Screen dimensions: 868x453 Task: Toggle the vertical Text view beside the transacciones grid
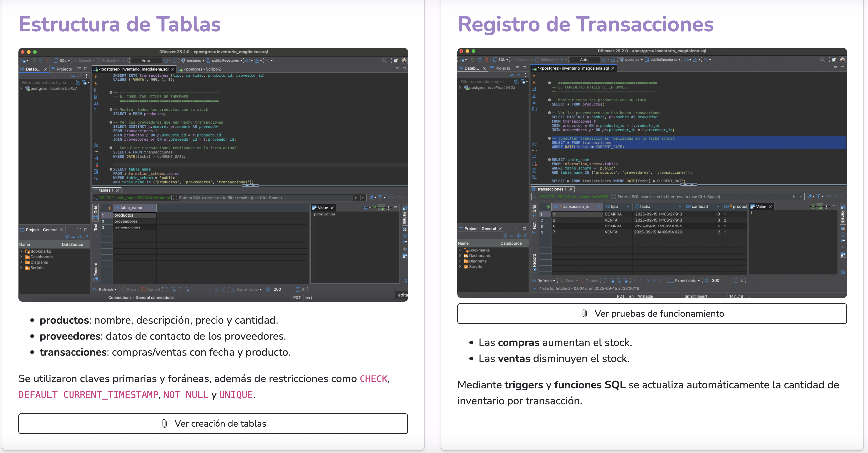[x=534, y=226]
